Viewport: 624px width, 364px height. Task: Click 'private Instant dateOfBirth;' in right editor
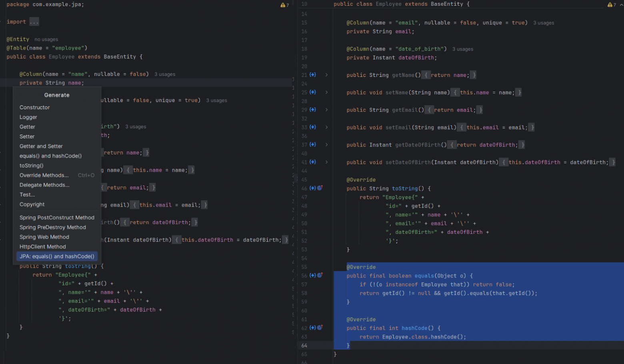(392, 58)
